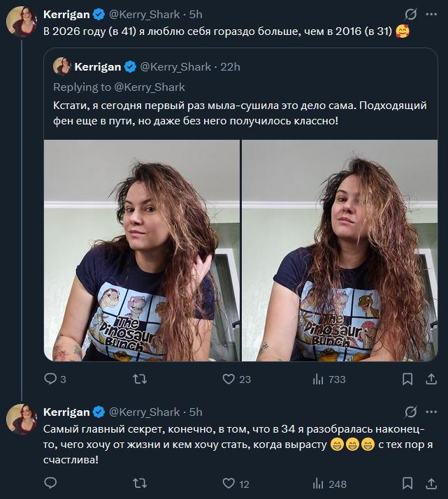448x499 pixels.
Task: Open the @Kerry_Shark handle on top tweet
Action: point(144,14)
